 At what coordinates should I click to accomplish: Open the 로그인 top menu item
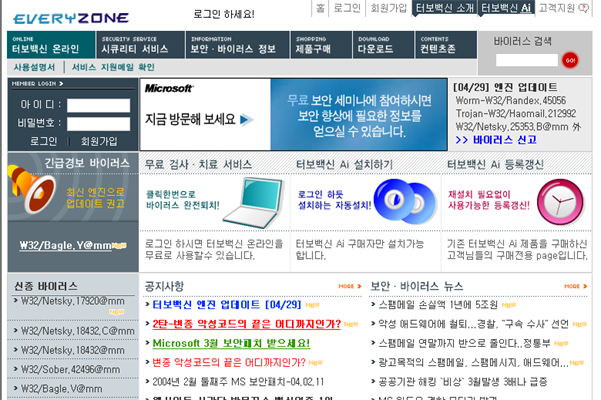coord(347,8)
